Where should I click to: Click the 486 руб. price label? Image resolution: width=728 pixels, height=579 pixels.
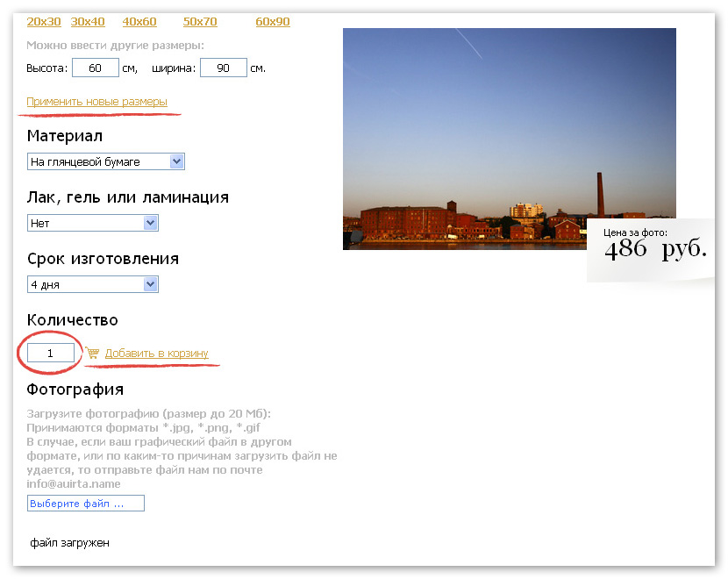coord(655,249)
